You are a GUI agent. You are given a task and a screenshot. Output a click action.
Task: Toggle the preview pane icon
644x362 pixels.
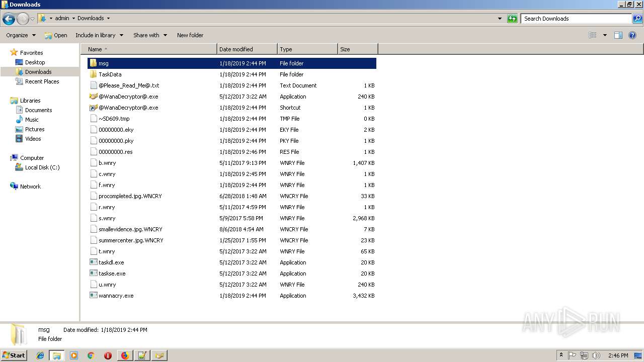pyautogui.click(x=618, y=35)
